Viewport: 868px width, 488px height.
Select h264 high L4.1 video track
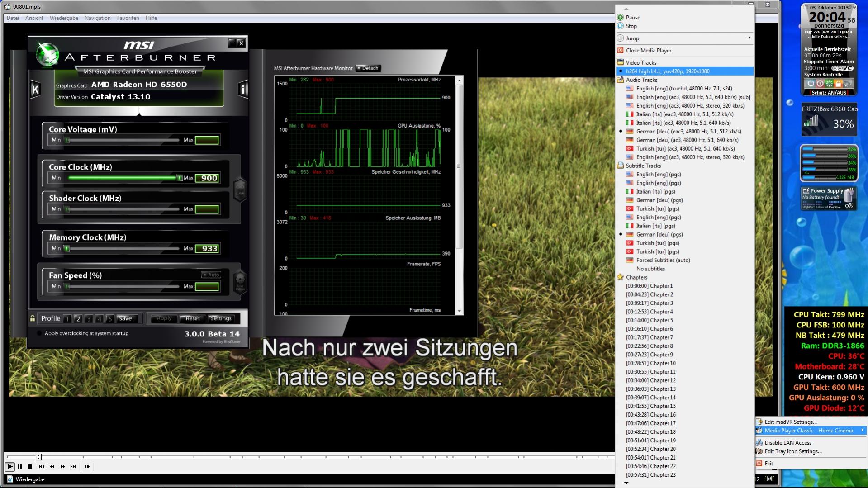point(685,71)
